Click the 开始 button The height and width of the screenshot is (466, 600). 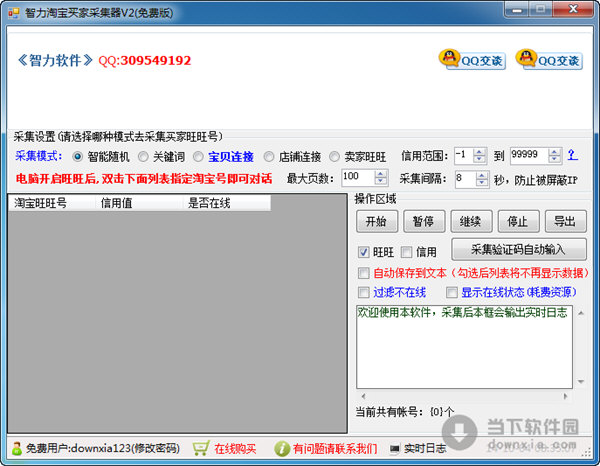coord(377,221)
